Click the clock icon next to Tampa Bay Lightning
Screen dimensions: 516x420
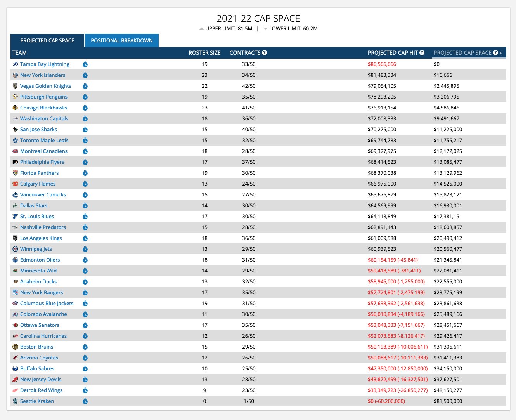coord(85,64)
